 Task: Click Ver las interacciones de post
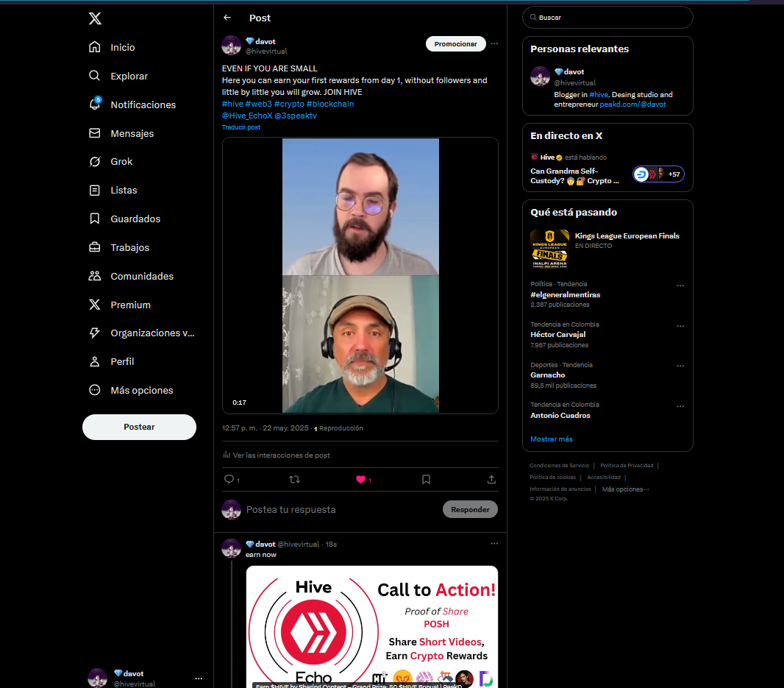[277, 455]
